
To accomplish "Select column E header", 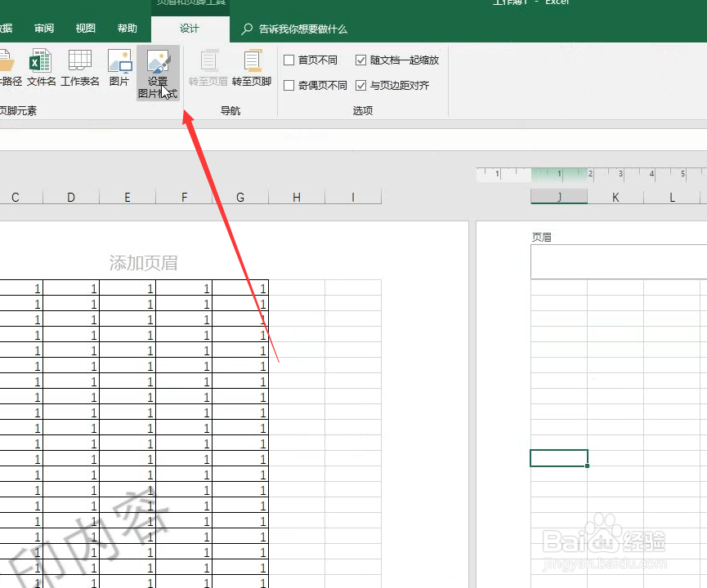I will click(x=128, y=198).
